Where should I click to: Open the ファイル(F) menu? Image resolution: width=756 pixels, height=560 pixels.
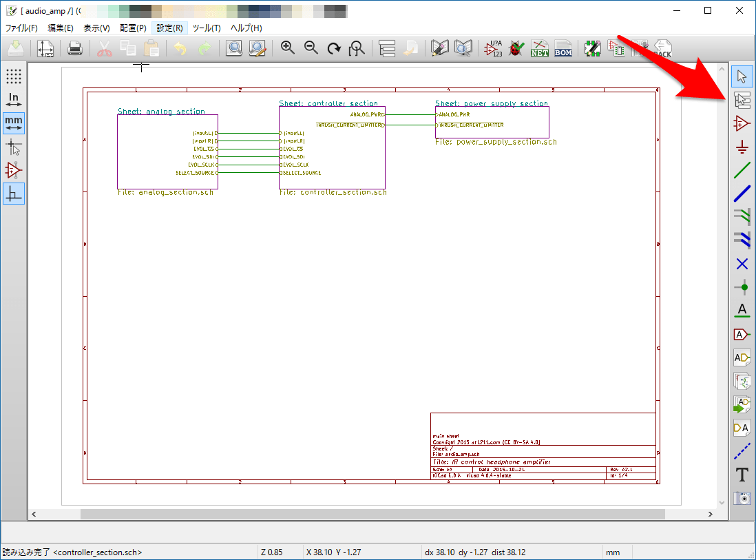click(21, 28)
